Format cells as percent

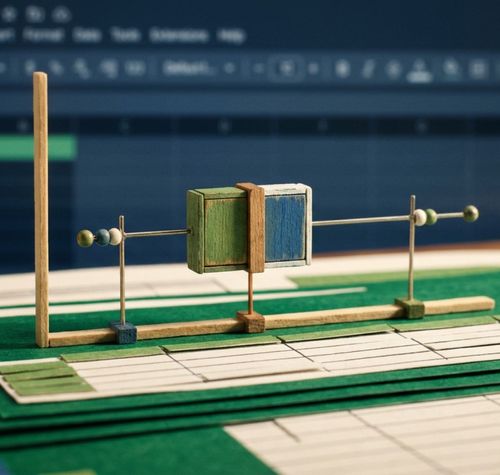click(55, 68)
